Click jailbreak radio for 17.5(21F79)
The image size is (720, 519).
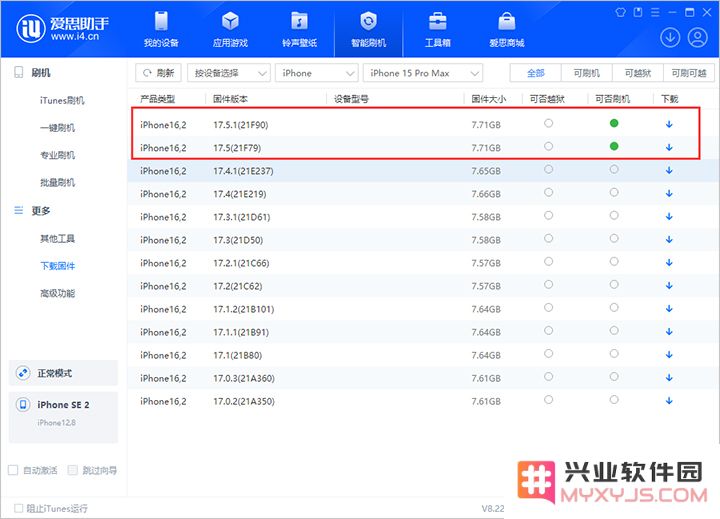(548, 146)
